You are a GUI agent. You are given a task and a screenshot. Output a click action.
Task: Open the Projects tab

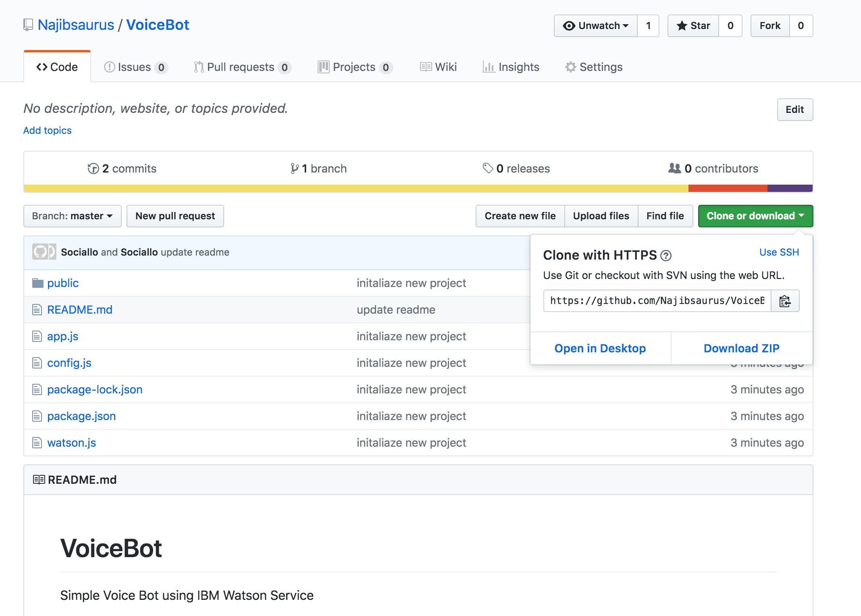point(355,67)
